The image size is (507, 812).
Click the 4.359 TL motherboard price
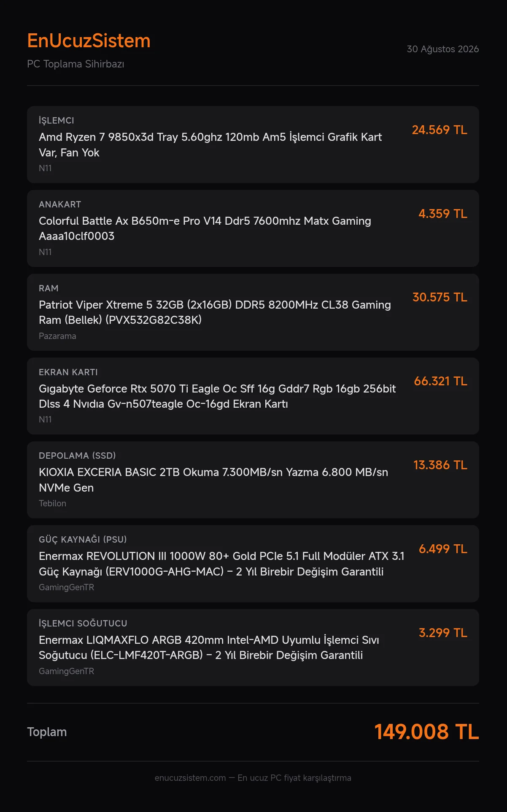tap(443, 214)
